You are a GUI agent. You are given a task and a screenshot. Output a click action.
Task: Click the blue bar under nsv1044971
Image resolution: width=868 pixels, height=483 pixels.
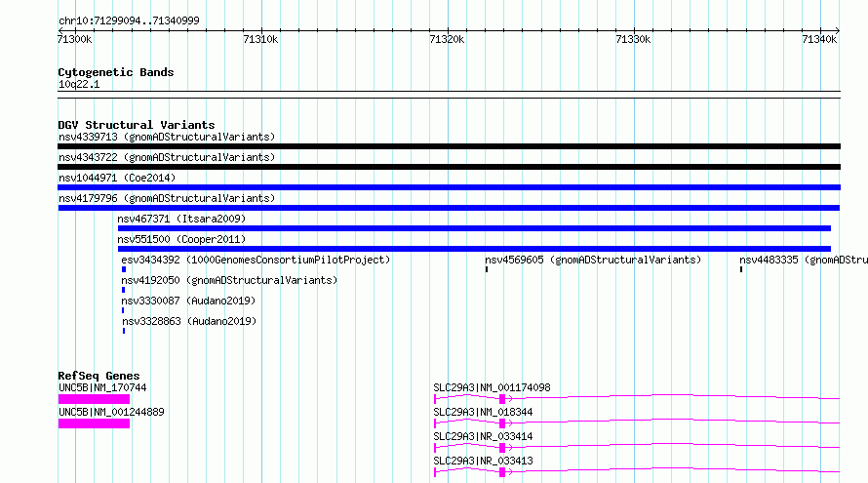point(449,187)
